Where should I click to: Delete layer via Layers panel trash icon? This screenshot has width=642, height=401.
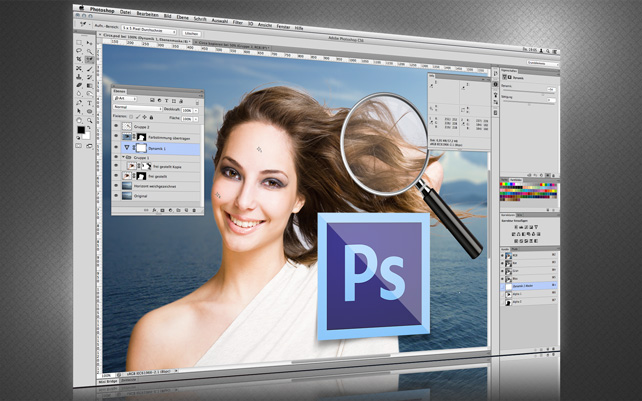[194, 211]
